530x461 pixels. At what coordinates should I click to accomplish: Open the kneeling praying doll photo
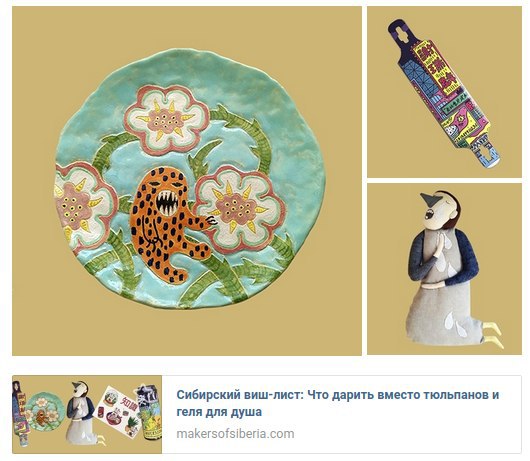click(444, 269)
